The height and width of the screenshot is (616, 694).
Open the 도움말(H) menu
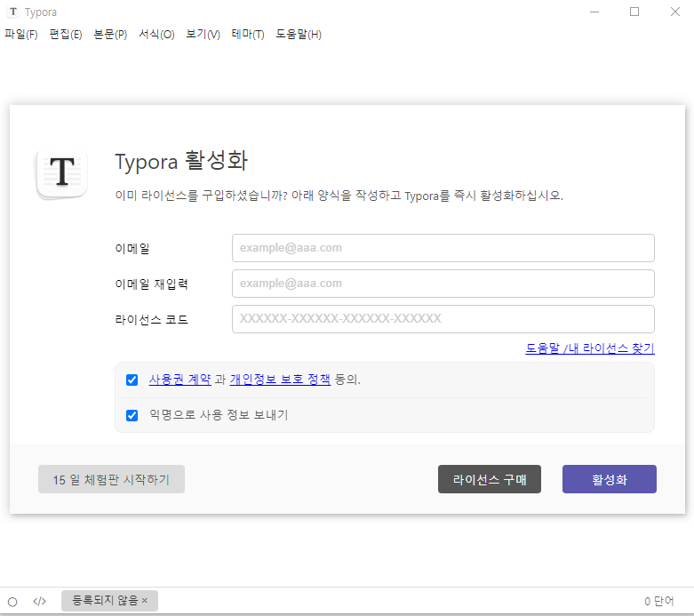pyautogui.click(x=299, y=34)
